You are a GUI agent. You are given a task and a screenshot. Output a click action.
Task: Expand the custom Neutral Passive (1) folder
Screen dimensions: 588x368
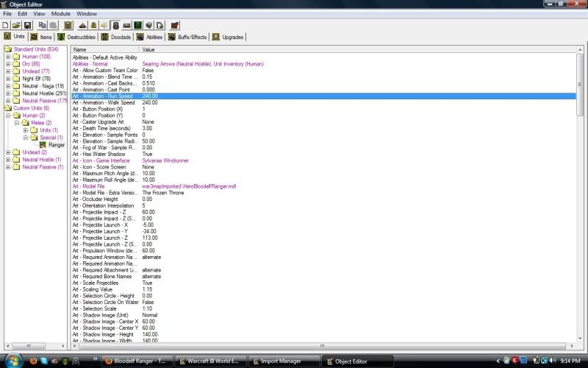[x=8, y=167]
